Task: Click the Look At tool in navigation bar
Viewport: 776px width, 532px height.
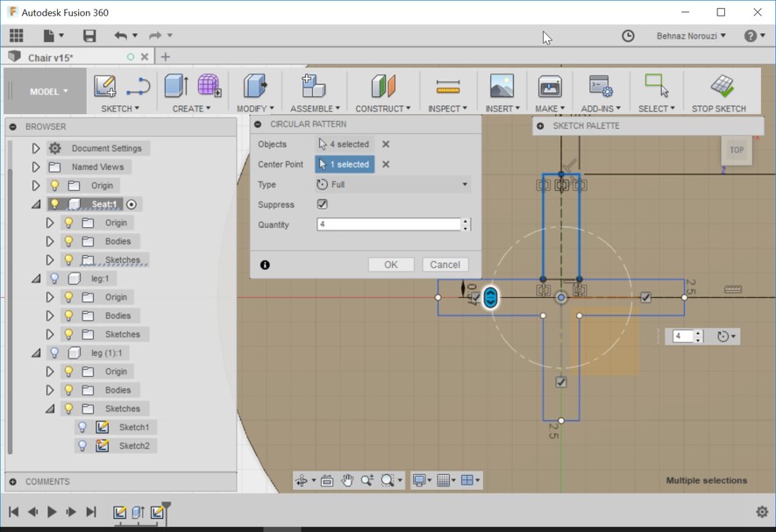Action: [327, 480]
